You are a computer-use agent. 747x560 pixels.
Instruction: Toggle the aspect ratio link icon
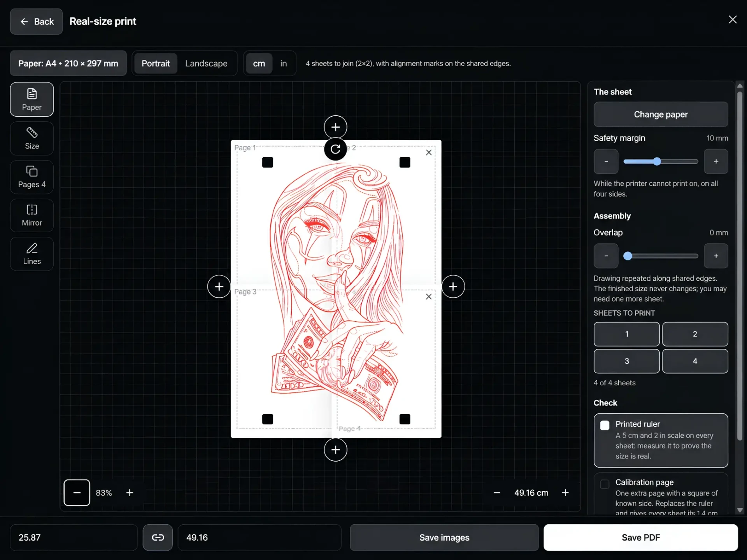pyautogui.click(x=158, y=537)
